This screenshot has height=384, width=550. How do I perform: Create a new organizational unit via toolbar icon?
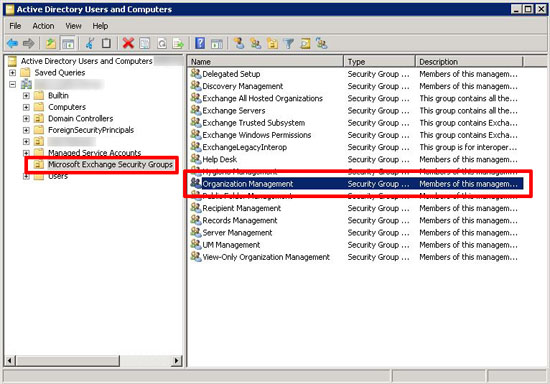(273, 43)
